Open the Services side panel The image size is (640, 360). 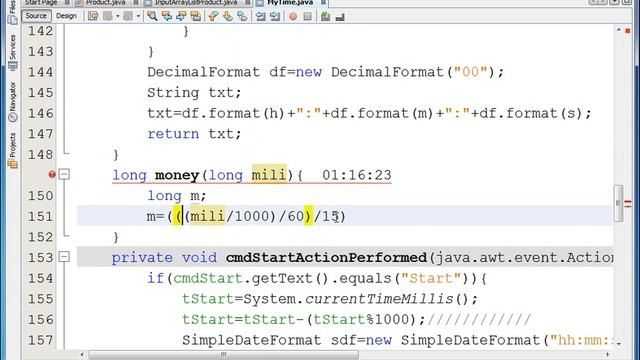click(x=12, y=52)
